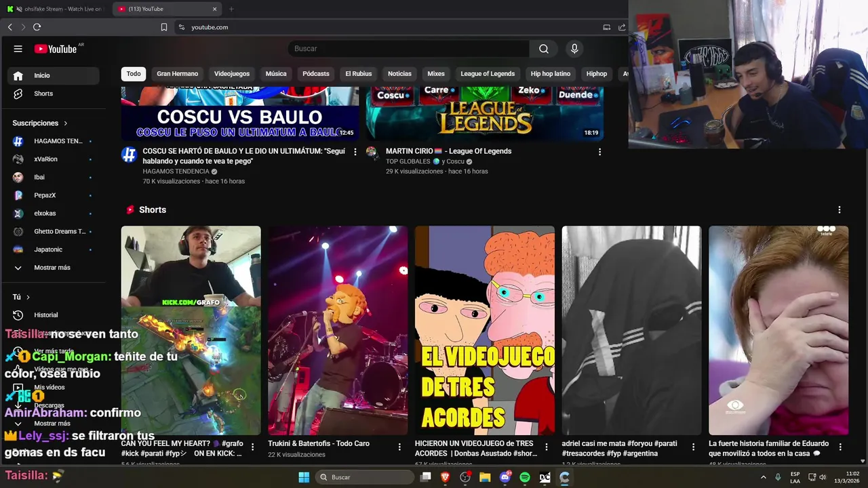Screen dimensions: 868x488
Task: Select the Hiphop filter chip
Action: pyautogui.click(x=597, y=74)
